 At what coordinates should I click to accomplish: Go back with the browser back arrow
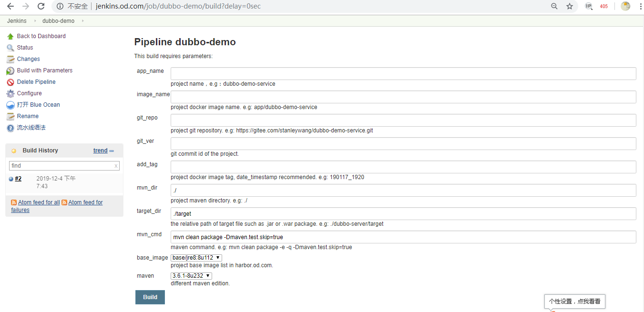click(x=10, y=6)
